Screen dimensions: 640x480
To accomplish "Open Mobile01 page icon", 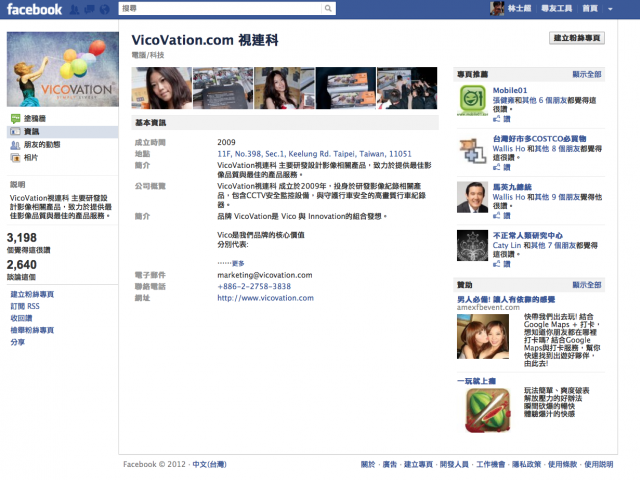I will tap(472, 100).
